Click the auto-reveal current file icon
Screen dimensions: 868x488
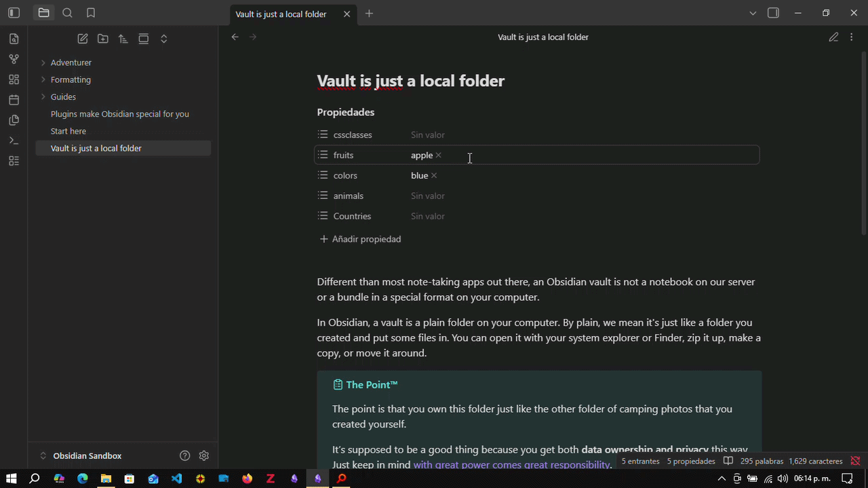click(144, 39)
